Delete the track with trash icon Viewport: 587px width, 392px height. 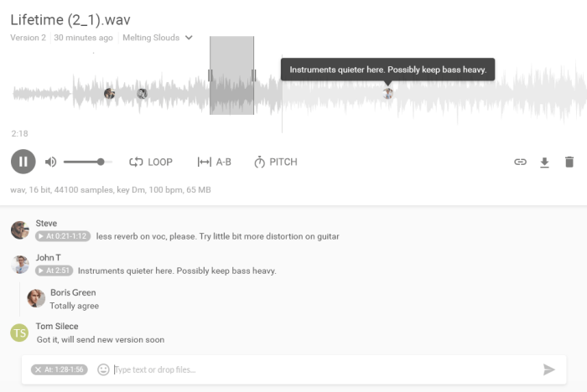click(569, 162)
